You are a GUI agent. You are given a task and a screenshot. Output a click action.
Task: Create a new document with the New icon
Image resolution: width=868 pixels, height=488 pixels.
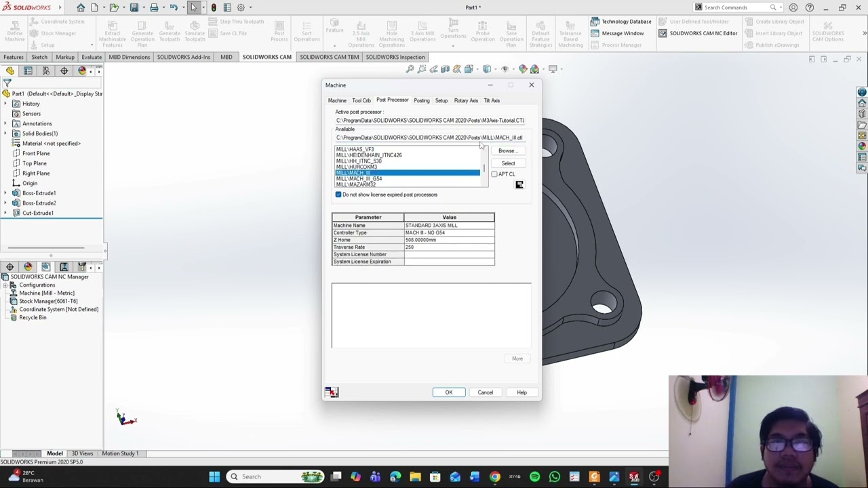coord(96,7)
